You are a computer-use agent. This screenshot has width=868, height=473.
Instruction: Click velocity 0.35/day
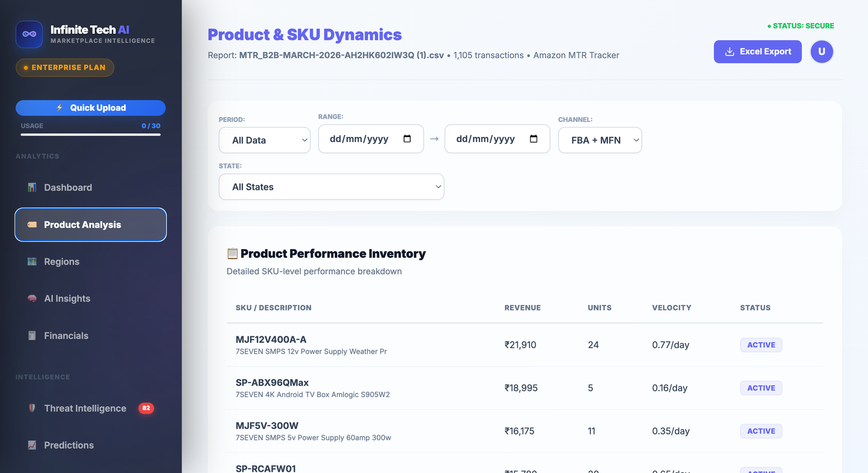[x=671, y=431]
